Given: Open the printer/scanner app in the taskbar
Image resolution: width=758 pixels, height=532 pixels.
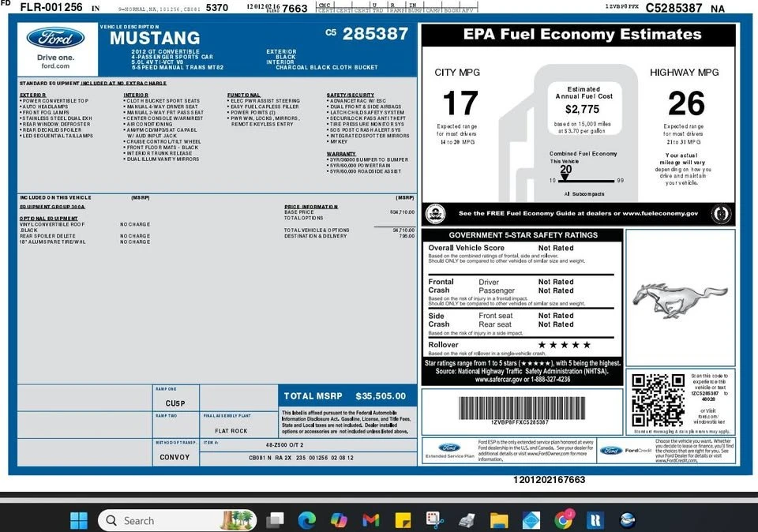Looking at the screenshot, I should 467,520.
